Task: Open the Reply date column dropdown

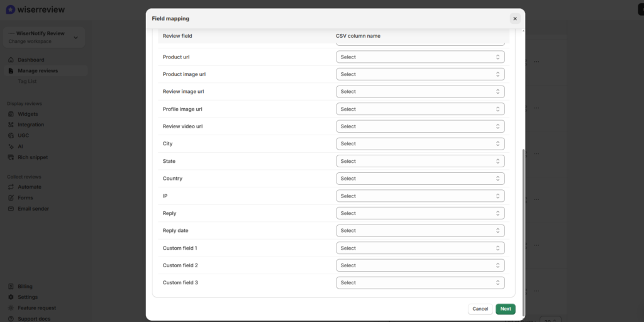Action: 420,231
